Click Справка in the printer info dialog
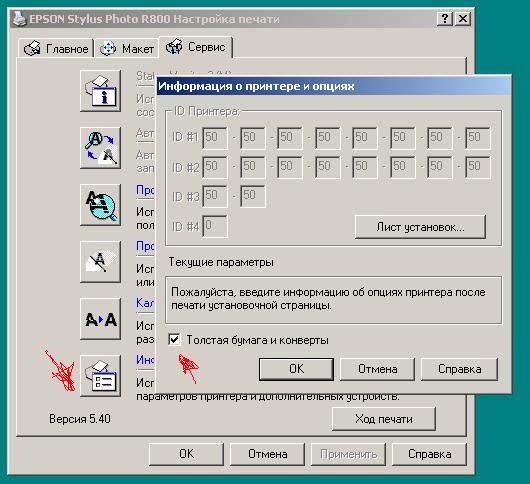Screen dimensions: 530x484 459,369
